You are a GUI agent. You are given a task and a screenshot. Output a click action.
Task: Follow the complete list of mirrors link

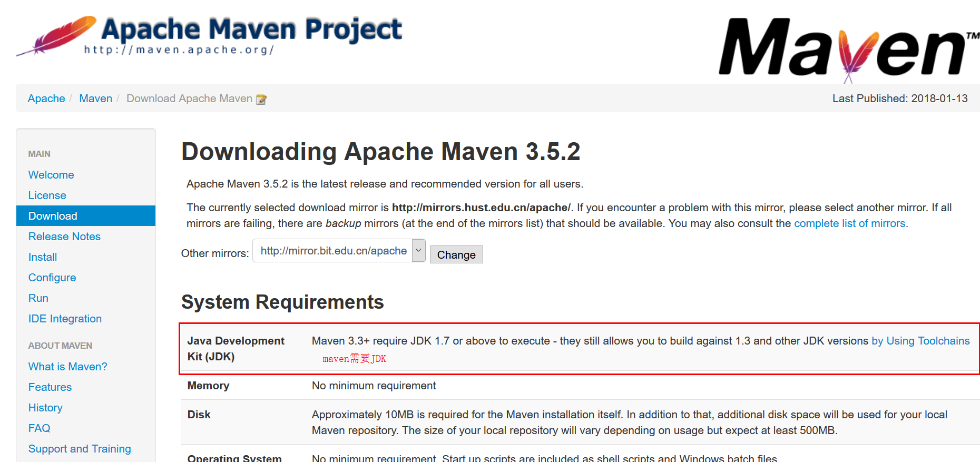[x=851, y=223]
